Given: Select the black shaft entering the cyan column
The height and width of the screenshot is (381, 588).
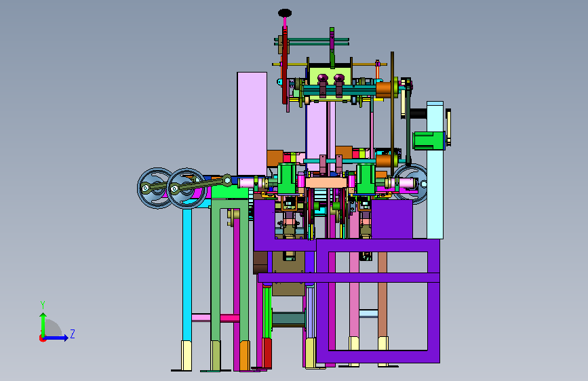Looking at the screenshot, I should (418, 113).
